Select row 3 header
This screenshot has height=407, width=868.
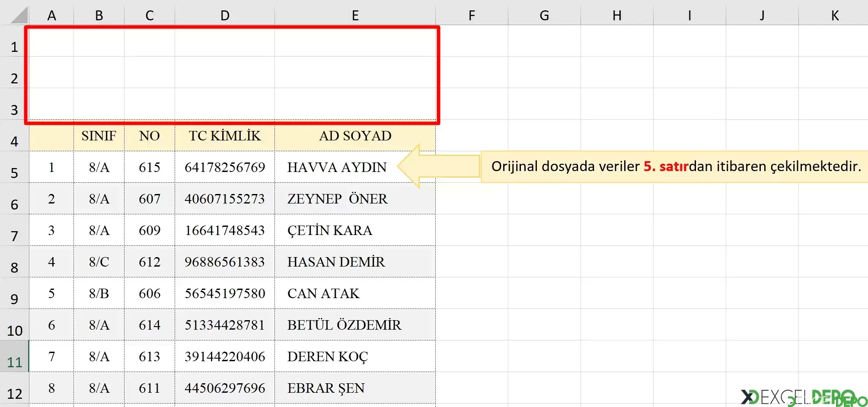[14, 104]
